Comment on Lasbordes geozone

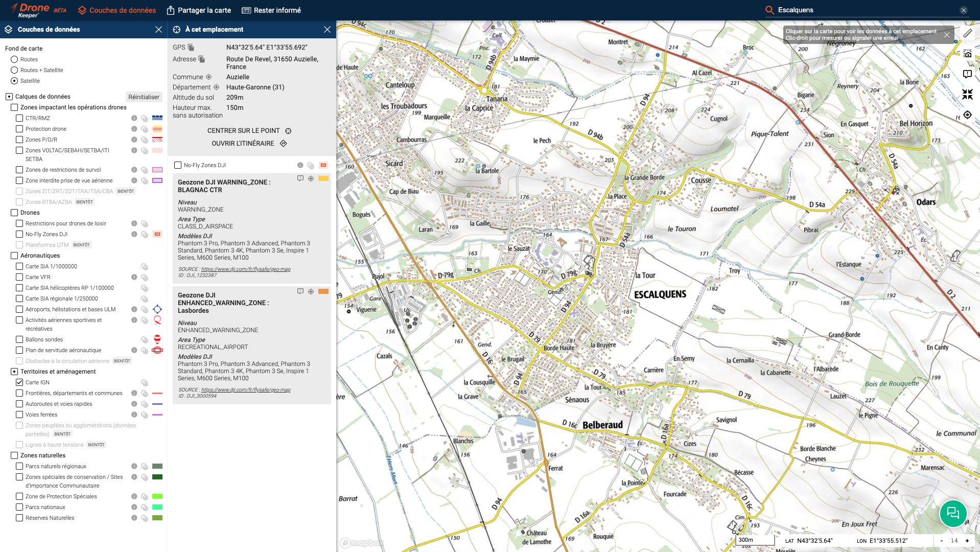[300, 291]
